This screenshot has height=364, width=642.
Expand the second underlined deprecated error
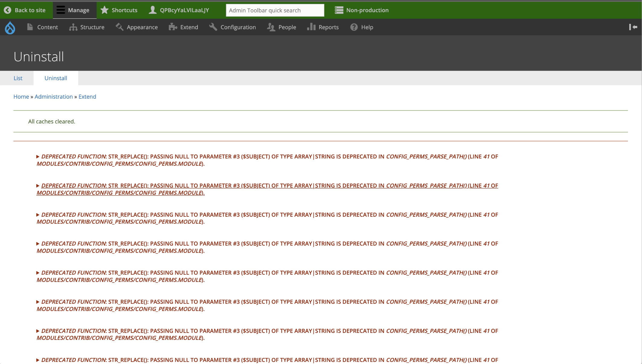[x=38, y=186]
